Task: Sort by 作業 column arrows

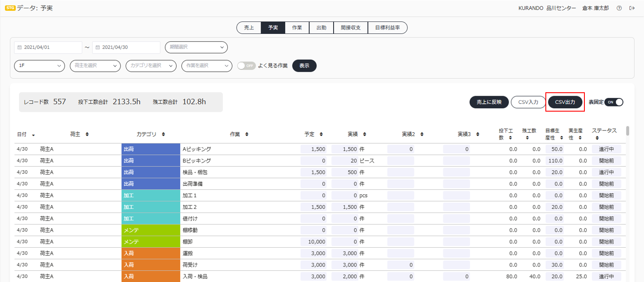Action: click(x=247, y=134)
